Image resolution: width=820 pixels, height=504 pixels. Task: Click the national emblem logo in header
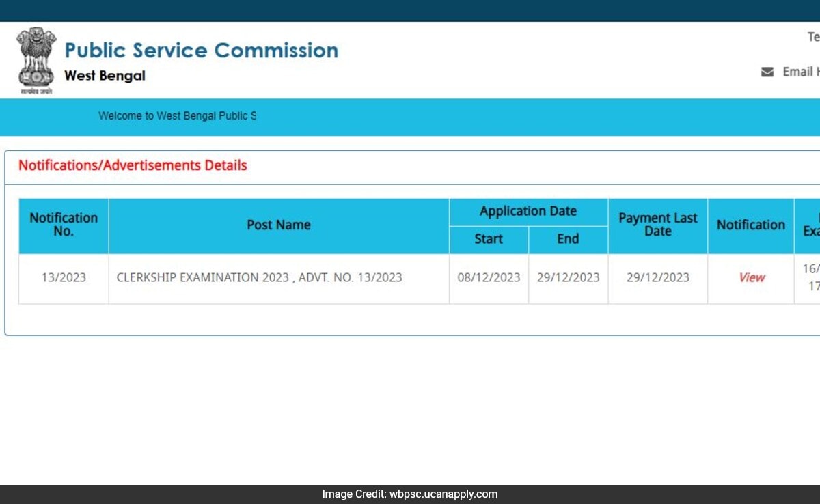tap(36, 58)
